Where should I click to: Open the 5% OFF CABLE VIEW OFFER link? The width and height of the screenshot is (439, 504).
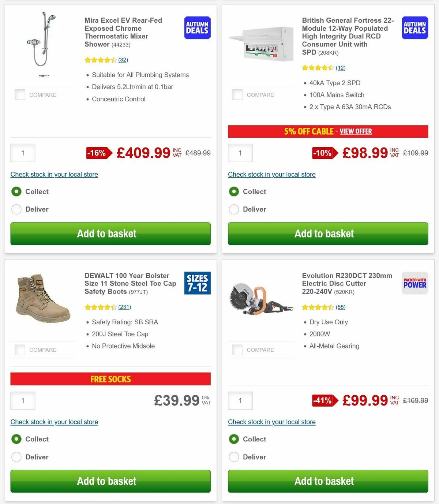[356, 131]
